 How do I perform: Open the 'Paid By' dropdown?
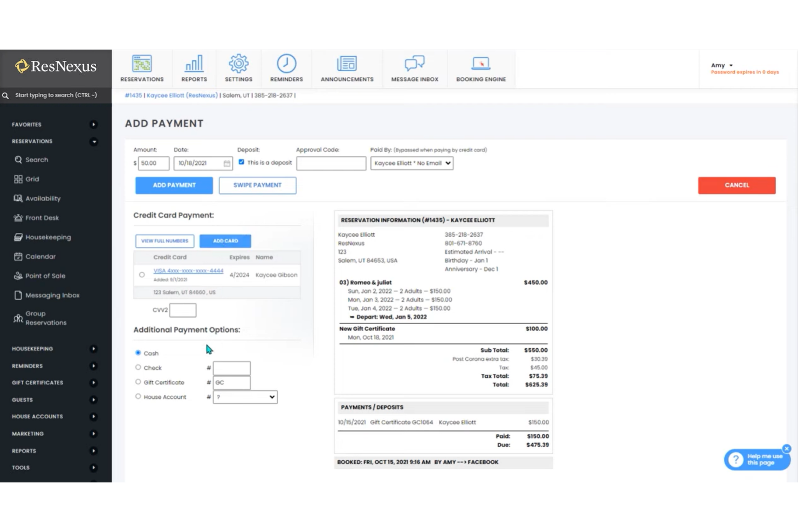[x=411, y=163]
